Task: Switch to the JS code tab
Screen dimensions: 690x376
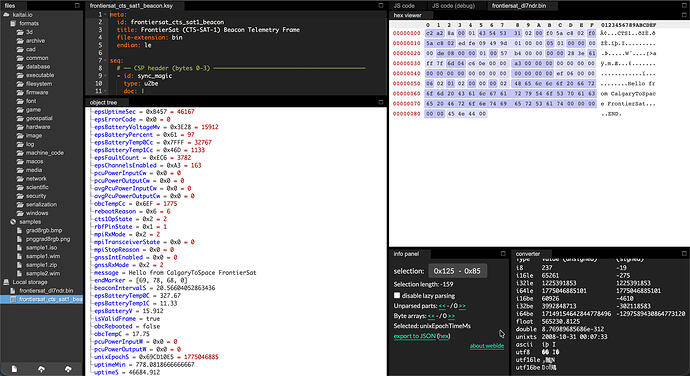Action: coord(404,6)
